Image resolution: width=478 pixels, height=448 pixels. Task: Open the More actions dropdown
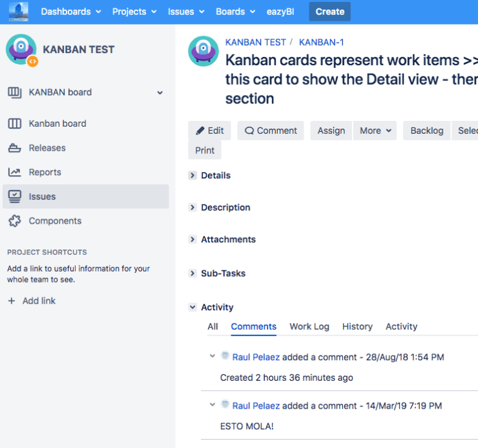[x=376, y=131]
